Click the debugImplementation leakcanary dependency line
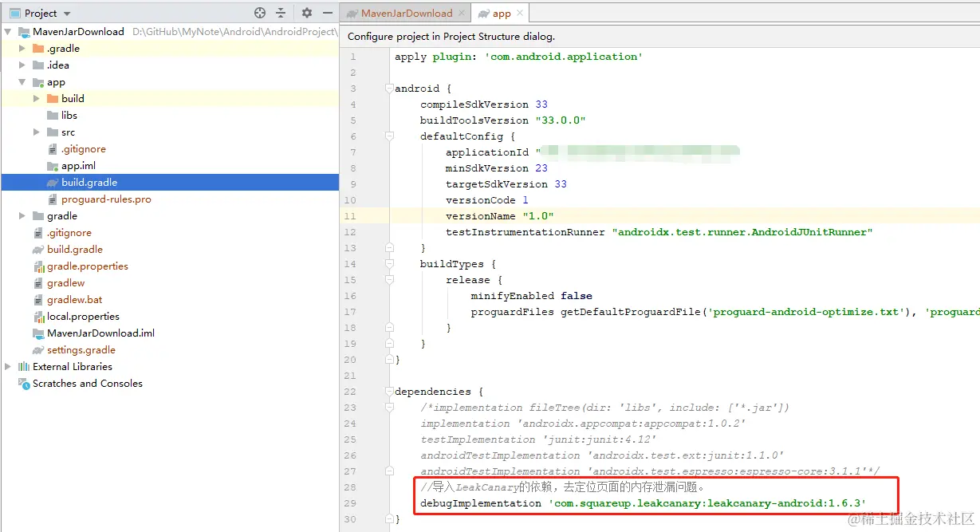Viewport: 980px width, 532px height. click(643, 503)
